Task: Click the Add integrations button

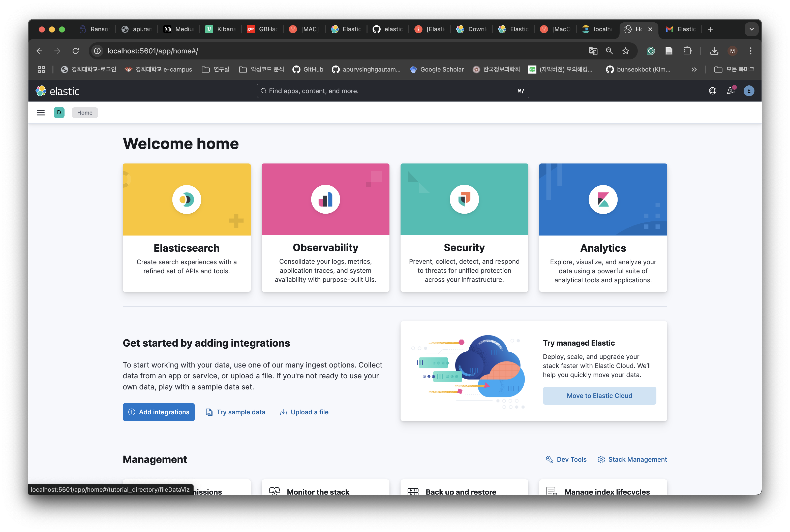Action: point(159,412)
